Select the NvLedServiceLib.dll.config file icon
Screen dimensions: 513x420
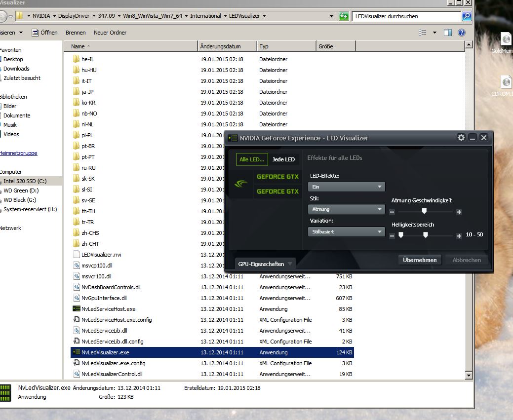point(77,341)
